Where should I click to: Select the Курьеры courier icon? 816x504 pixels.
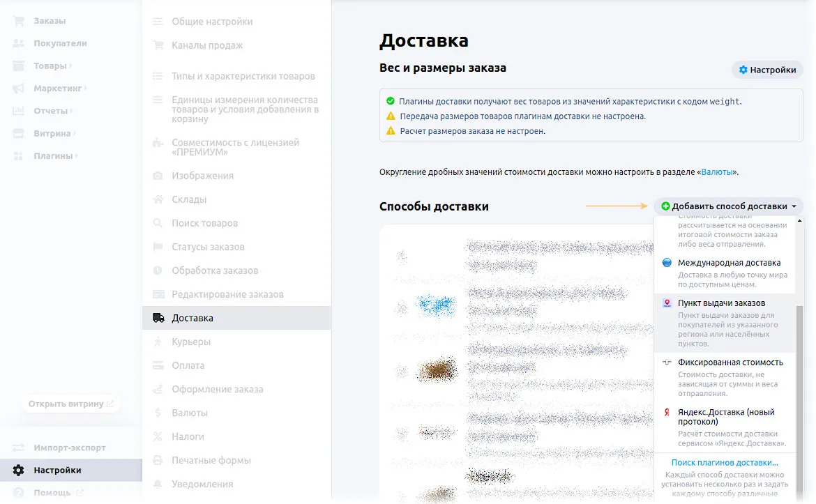[x=159, y=342]
